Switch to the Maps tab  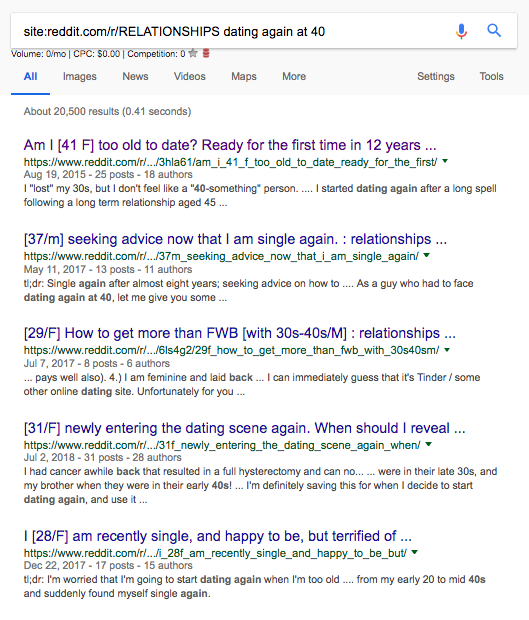244,76
